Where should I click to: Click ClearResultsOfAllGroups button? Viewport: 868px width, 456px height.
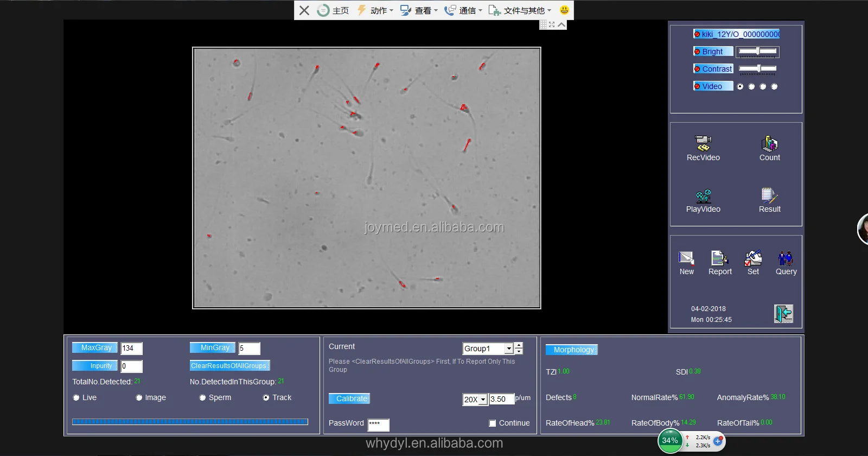229,366
